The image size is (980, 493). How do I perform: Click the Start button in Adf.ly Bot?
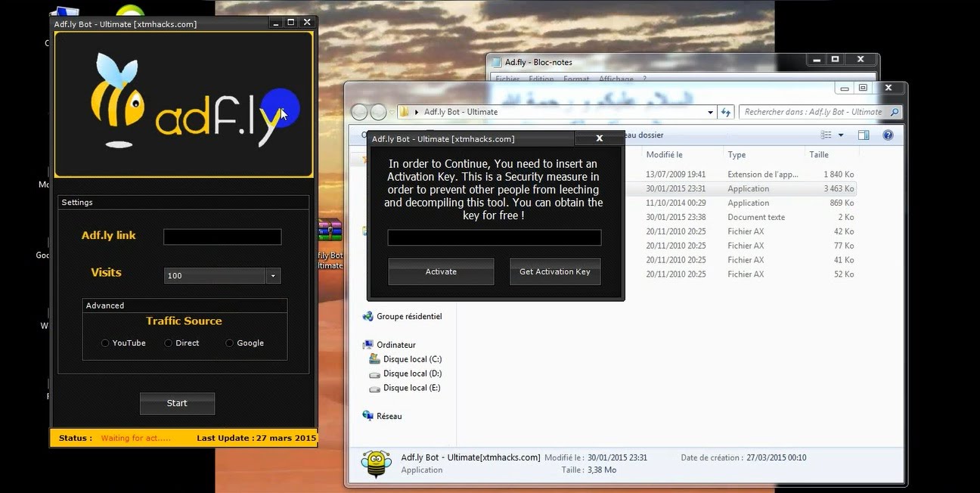pos(177,403)
